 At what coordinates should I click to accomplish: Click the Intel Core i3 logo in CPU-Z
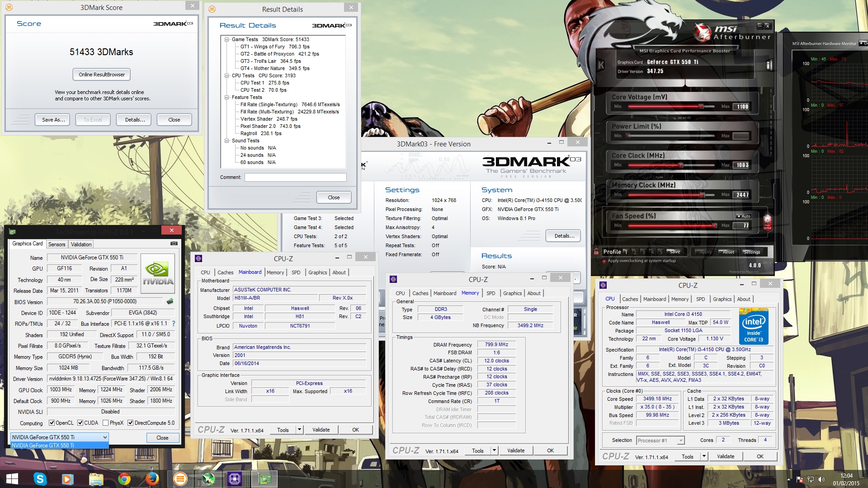tap(754, 326)
